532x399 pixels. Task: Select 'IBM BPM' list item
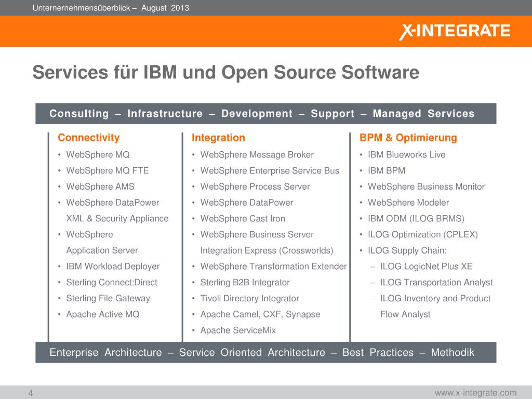(x=387, y=170)
